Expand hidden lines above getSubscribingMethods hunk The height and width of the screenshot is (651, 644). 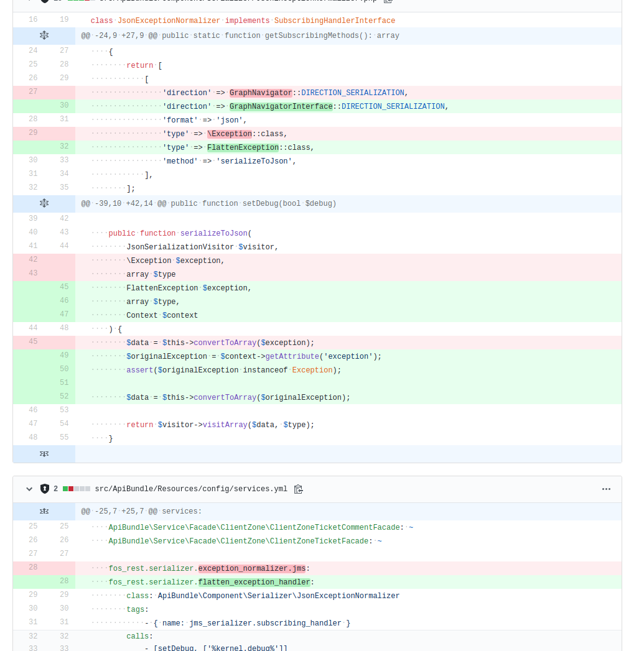tap(44, 35)
